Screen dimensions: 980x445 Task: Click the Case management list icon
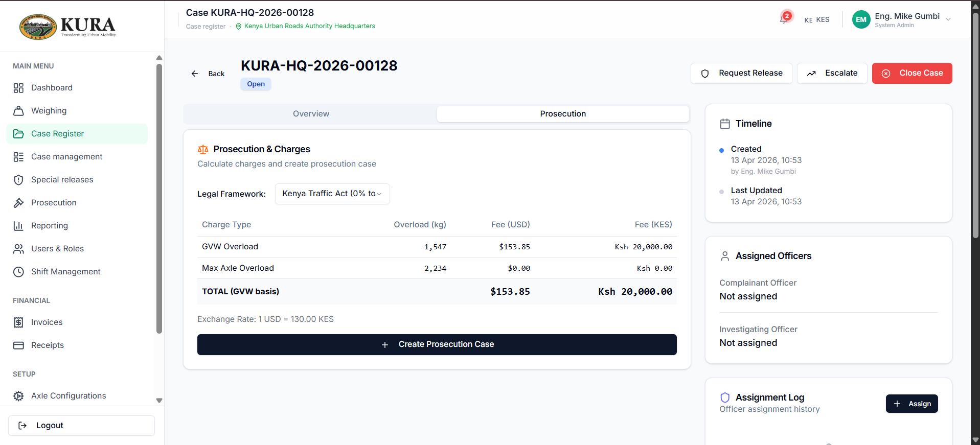pyautogui.click(x=18, y=157)
